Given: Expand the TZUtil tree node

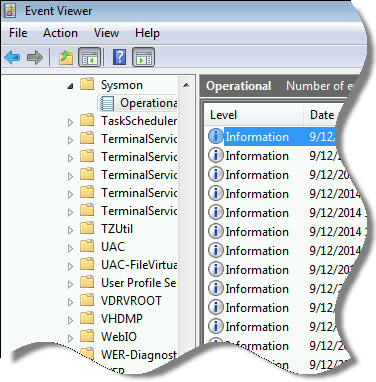Looking at the screenshot, I should (70, 230).
